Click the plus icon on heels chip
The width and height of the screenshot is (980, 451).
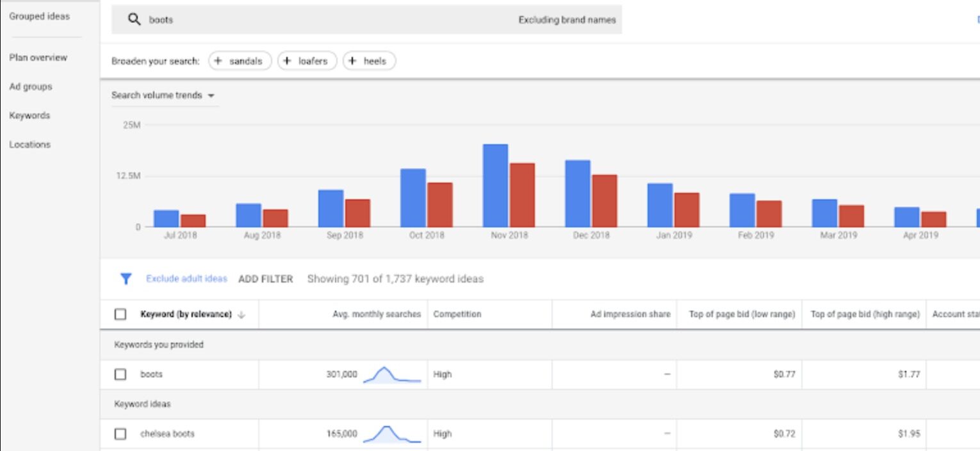coord(352,61)
